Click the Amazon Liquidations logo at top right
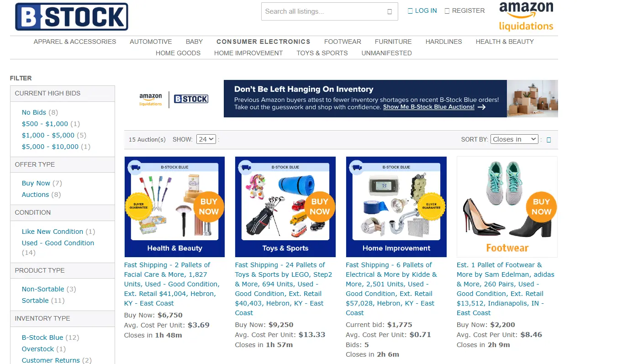The height and width of the screenshot is (364, 622). [x=526, y=16]
